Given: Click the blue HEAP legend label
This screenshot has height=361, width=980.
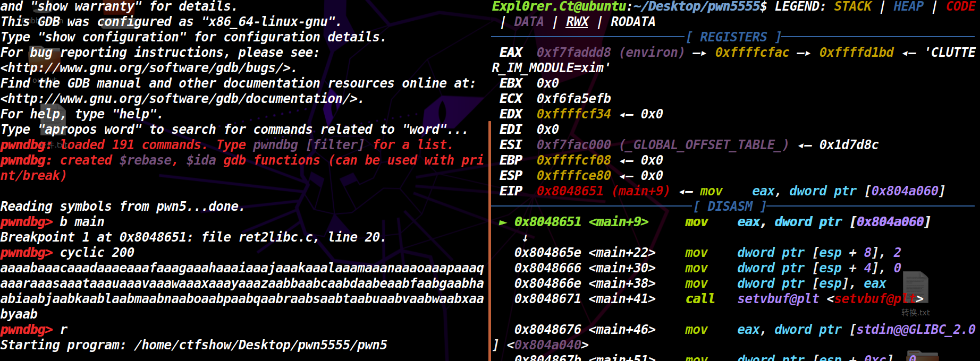Looking at the screenshot, I should point(908,6).
